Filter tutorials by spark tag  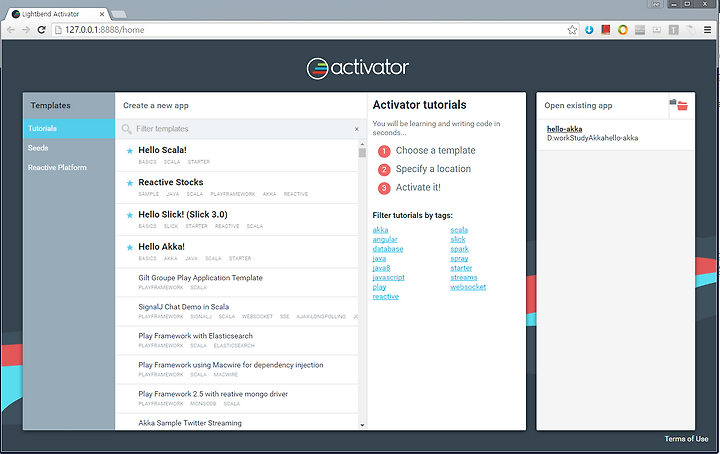click(460, 249)
